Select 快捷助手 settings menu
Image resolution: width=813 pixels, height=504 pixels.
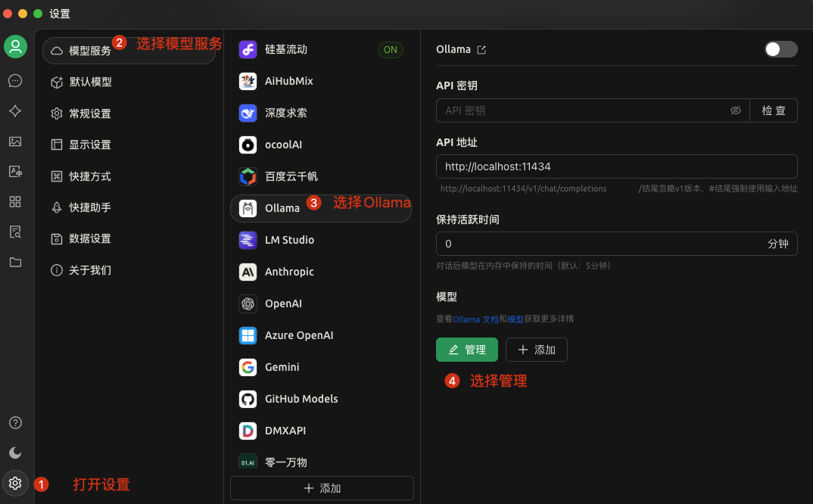coord(129,207)
